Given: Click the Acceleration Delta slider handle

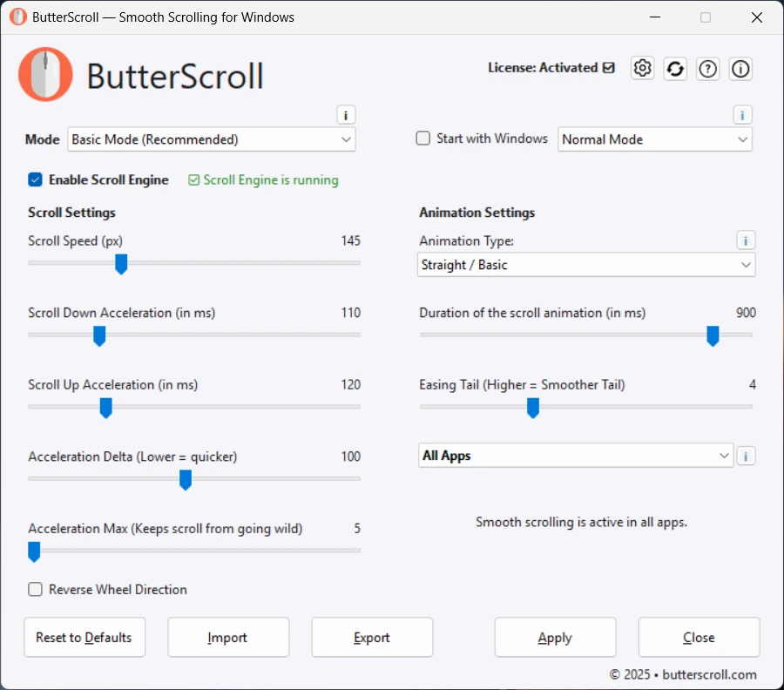Looking at the screenshot, I should (x=186, y=480).
